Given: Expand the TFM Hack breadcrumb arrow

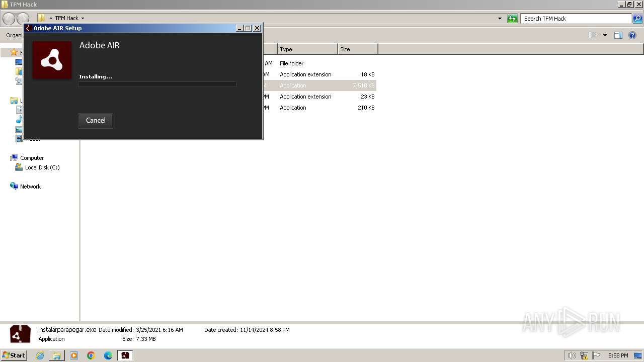Looking at the screenshot, I should [x=83, y=19].
